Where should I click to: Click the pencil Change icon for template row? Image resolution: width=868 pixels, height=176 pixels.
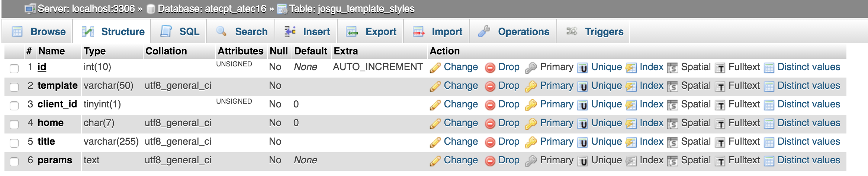coord(435,86)
